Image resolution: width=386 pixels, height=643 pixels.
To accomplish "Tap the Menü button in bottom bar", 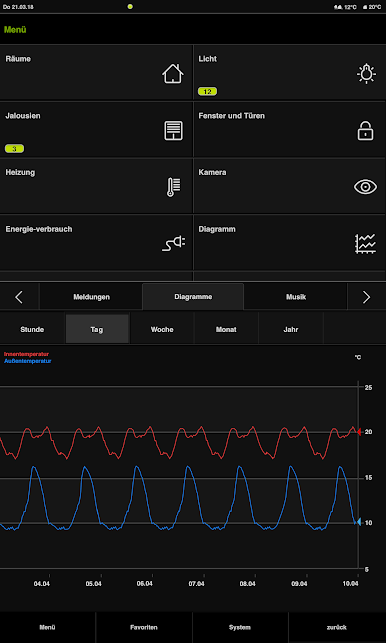I will [48, 627].
